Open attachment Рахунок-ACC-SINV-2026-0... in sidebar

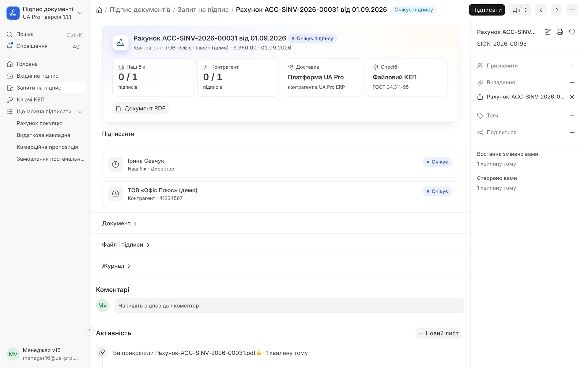[x=526, y=97]
